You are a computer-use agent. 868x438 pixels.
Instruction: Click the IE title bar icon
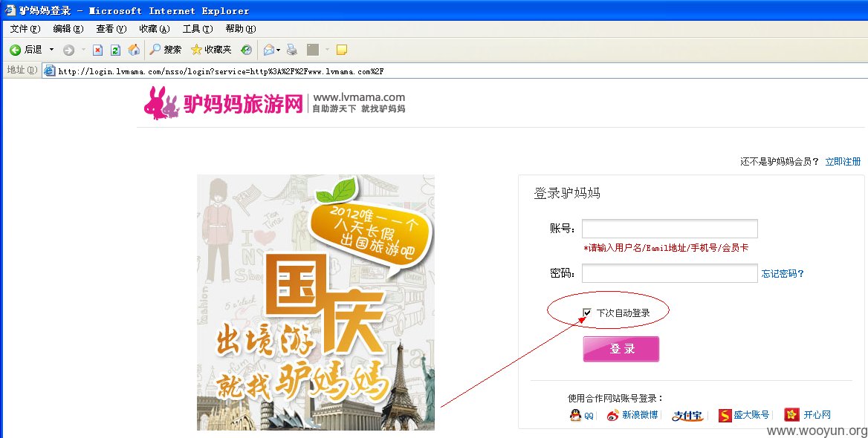tap(10, 10)
